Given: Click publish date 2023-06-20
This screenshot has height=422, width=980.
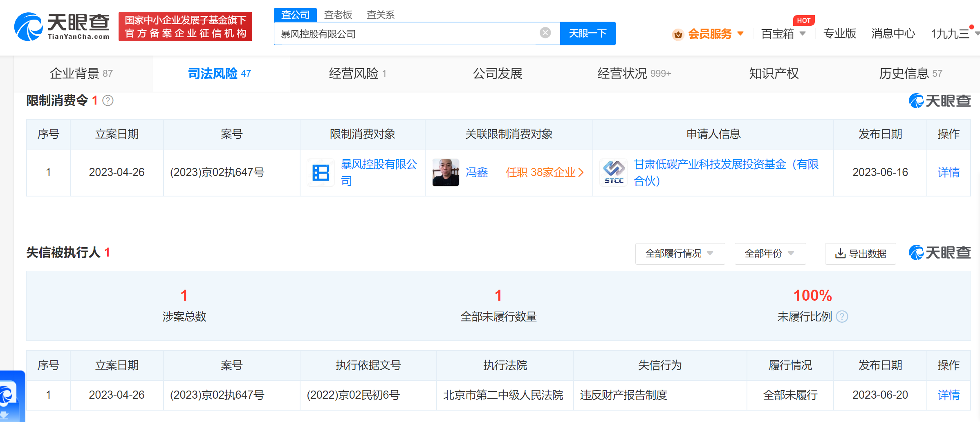Looking at the screenshot, I should click(880, 395).
